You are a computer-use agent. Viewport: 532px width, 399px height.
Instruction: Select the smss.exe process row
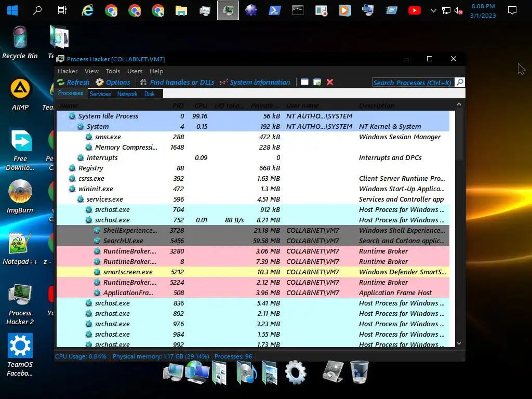[x=253, y=137]
